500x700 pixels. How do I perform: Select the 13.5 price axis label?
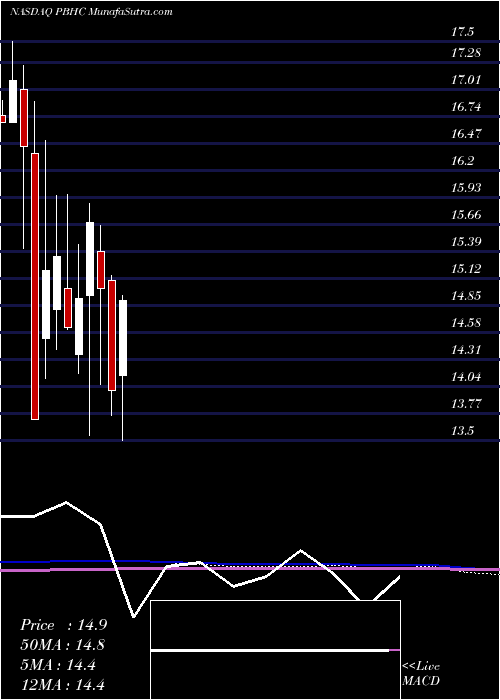click(x=462, y=431)
